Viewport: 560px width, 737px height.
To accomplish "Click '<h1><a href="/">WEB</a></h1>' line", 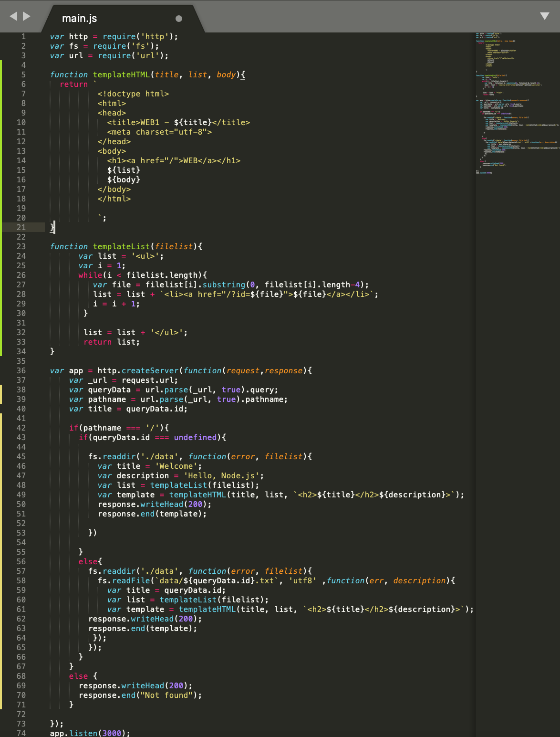I will [x=174, y=160].
